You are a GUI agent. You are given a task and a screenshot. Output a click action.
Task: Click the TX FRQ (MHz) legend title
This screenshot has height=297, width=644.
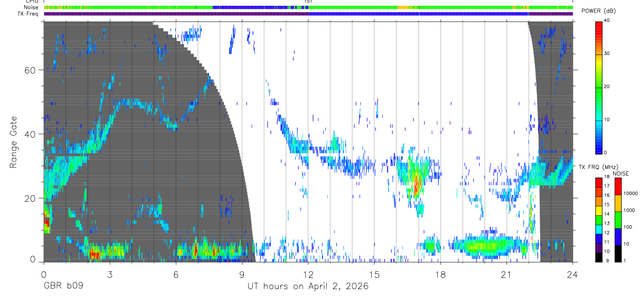(598, 167)
